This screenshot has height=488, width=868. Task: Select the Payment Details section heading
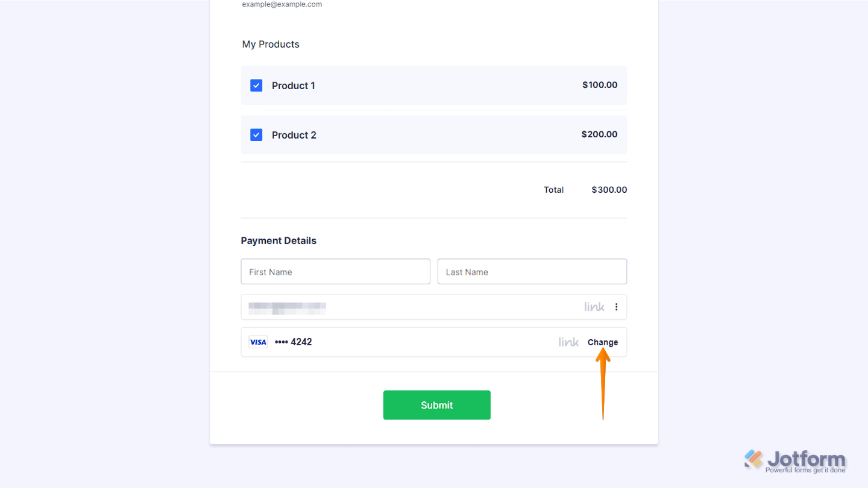pos(278,240)
